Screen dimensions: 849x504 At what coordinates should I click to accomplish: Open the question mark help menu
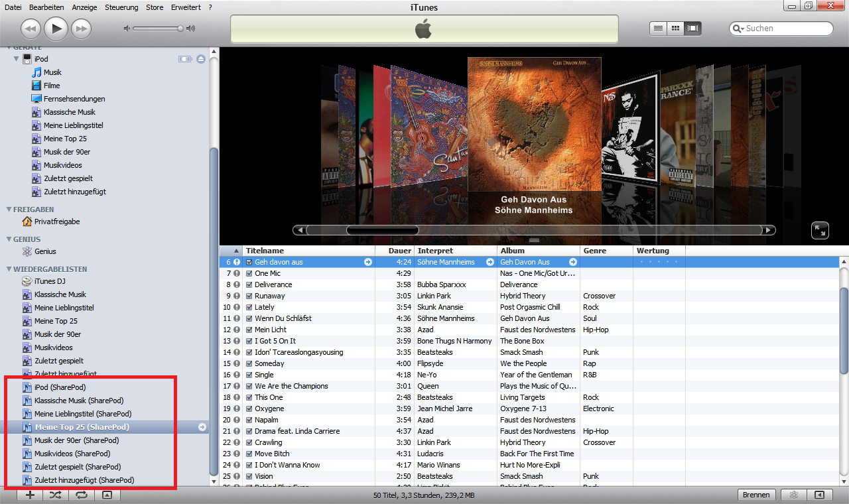click(210, 7)
